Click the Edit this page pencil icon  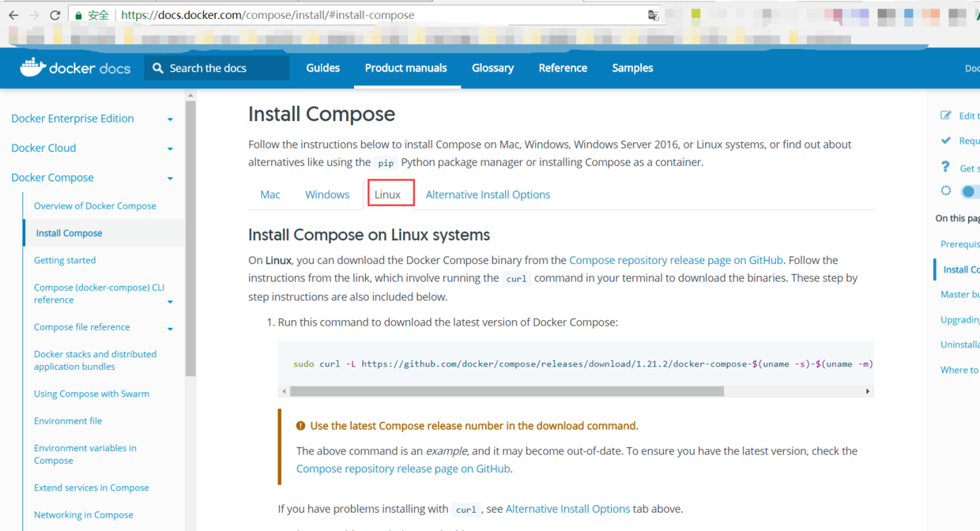click(946, 115)
